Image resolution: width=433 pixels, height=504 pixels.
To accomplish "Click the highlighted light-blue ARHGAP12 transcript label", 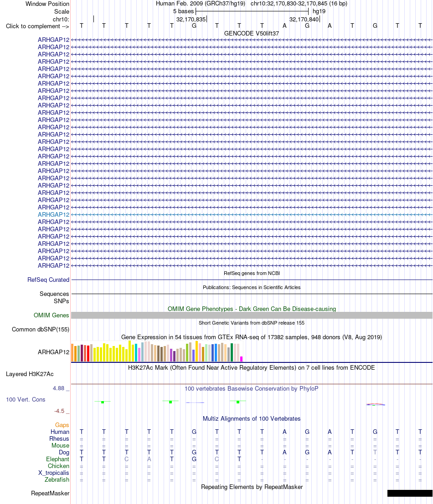I will (x=53, y=215).
